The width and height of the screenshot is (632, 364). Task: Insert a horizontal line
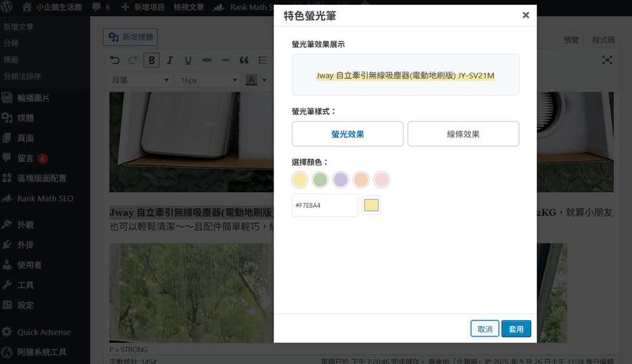point(225,60)
